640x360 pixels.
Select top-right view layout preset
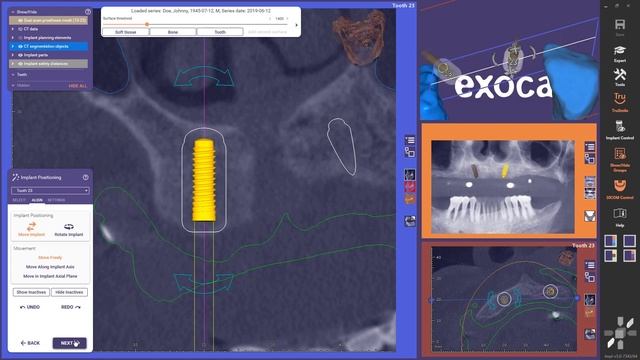click(629, 241)
